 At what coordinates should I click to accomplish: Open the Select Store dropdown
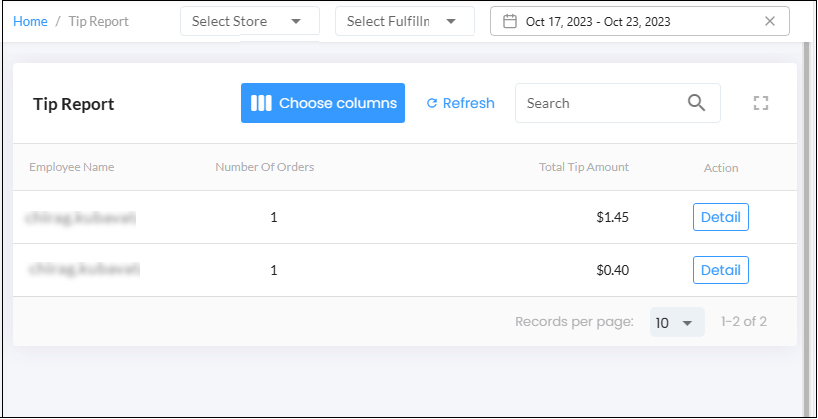point(250,21)
